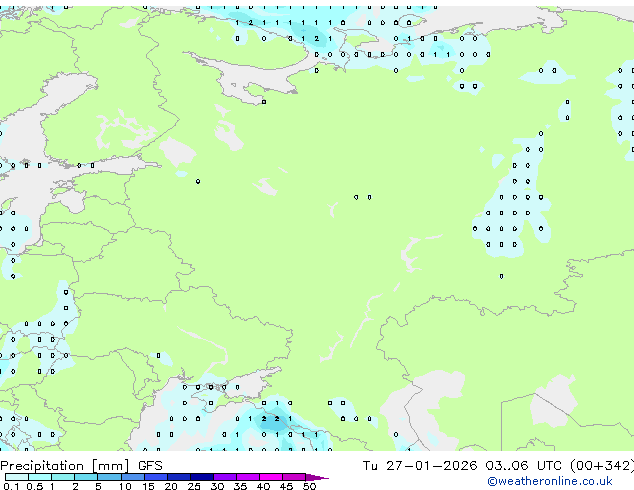Click the '(00+342)' forecast offset text
634x490 pixels.
pyautogui.click(x=602, y=466)
